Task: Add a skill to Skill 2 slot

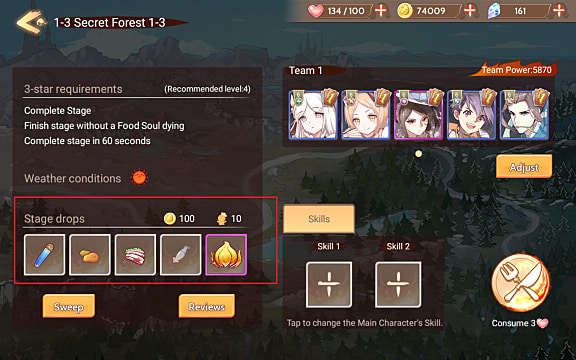Action: pos(398,285)
